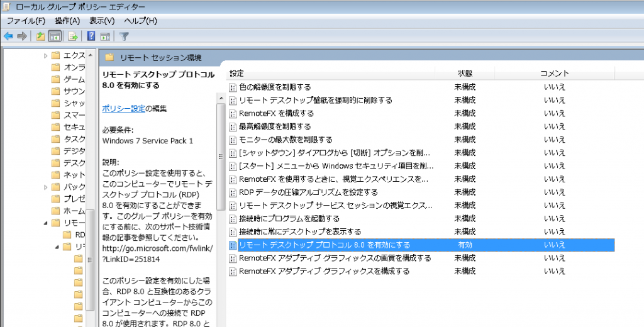Click the folder icon beside サウン
The height and width of the screenshot is (327, 644).
click(56, 91)
